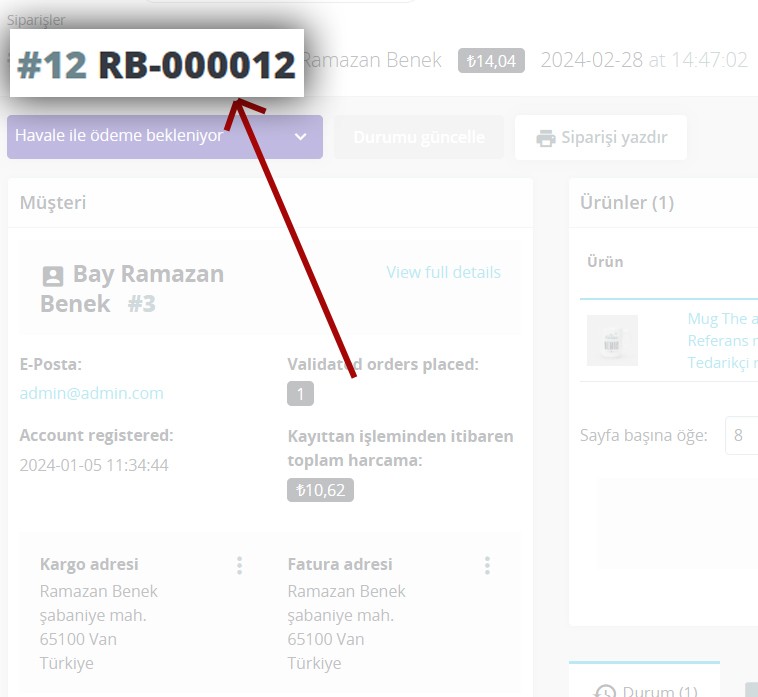Click the Mug product thumbnail

(612, 340)
